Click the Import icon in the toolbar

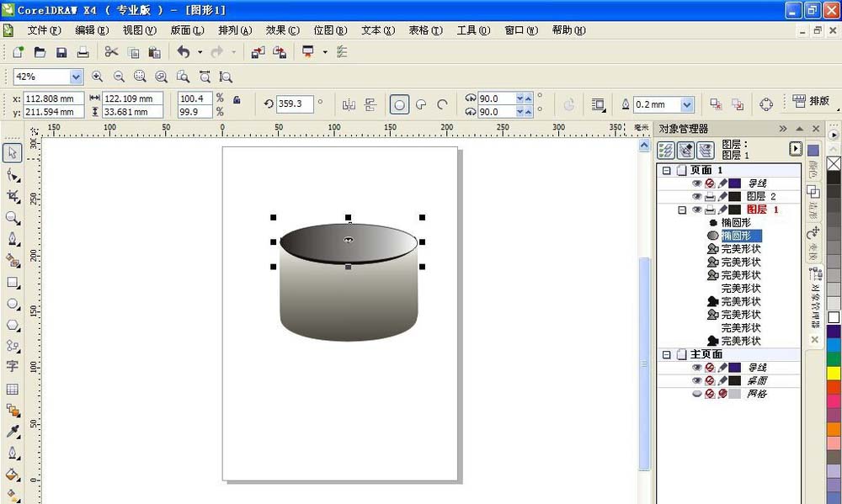pyautogui.click(x=258, y=52)
